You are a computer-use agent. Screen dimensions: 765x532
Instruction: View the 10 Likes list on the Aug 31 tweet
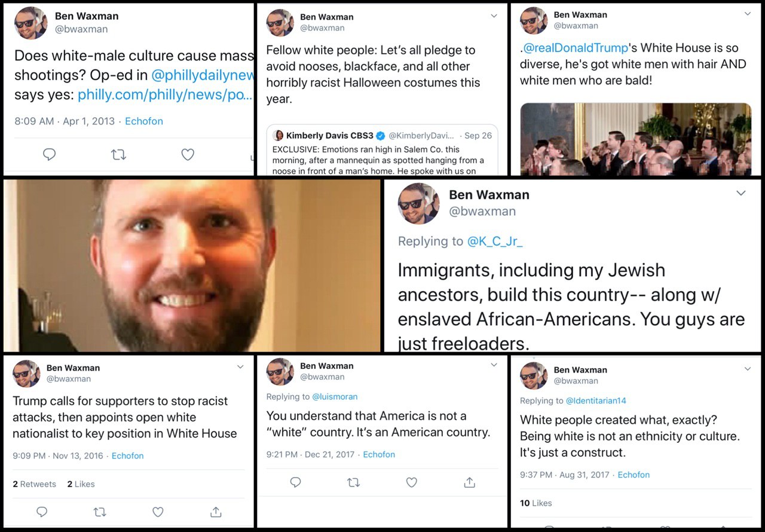point(536,503)
